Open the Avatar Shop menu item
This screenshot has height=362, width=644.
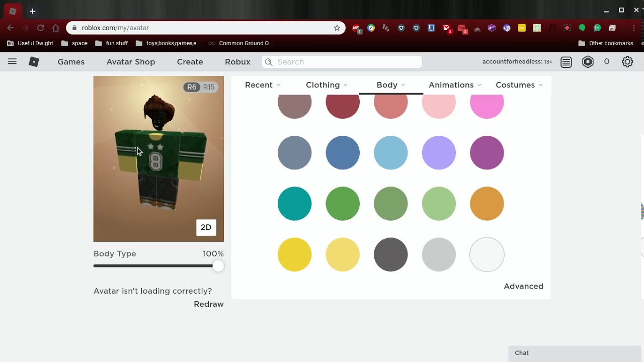click(x=131, y=62)
